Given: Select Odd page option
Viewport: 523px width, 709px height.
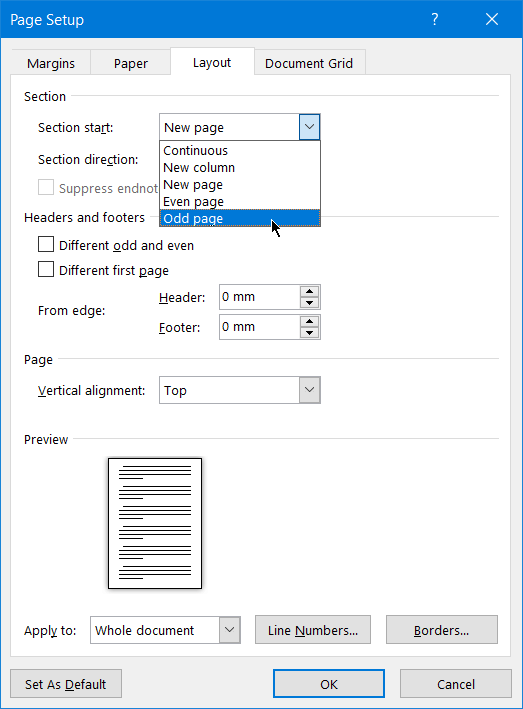Looking at the screenshot, I should (x=240, y=218).
